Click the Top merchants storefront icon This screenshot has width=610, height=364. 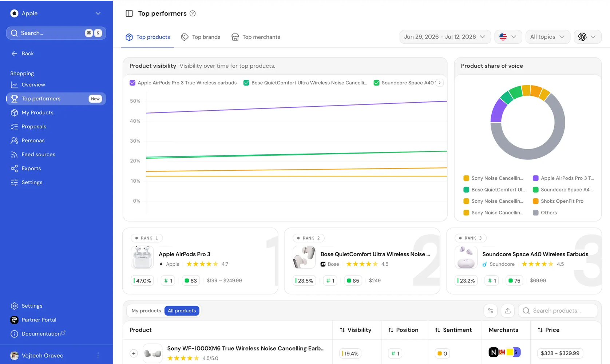point(235,37)
